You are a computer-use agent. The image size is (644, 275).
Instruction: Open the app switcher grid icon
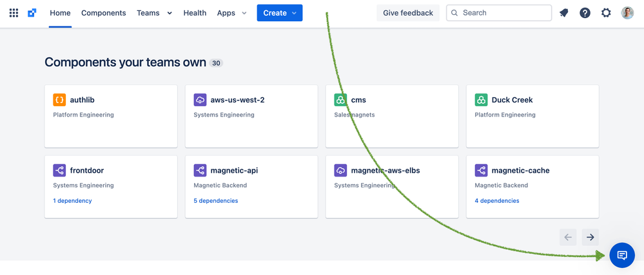click(14, 13)
